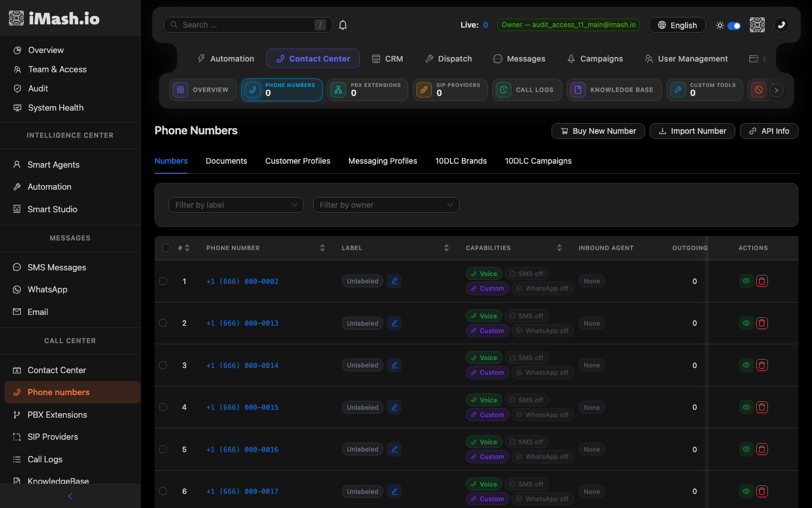Open the English language selector

pos(677,25)
